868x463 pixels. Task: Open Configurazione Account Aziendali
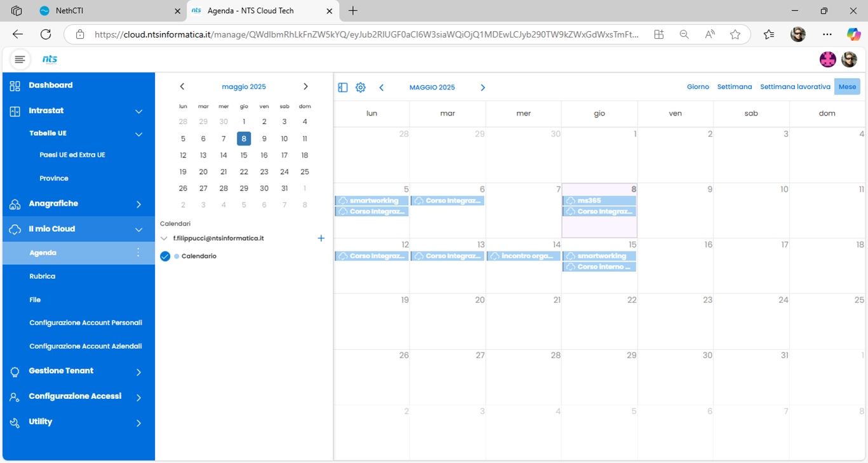point(86,346)
